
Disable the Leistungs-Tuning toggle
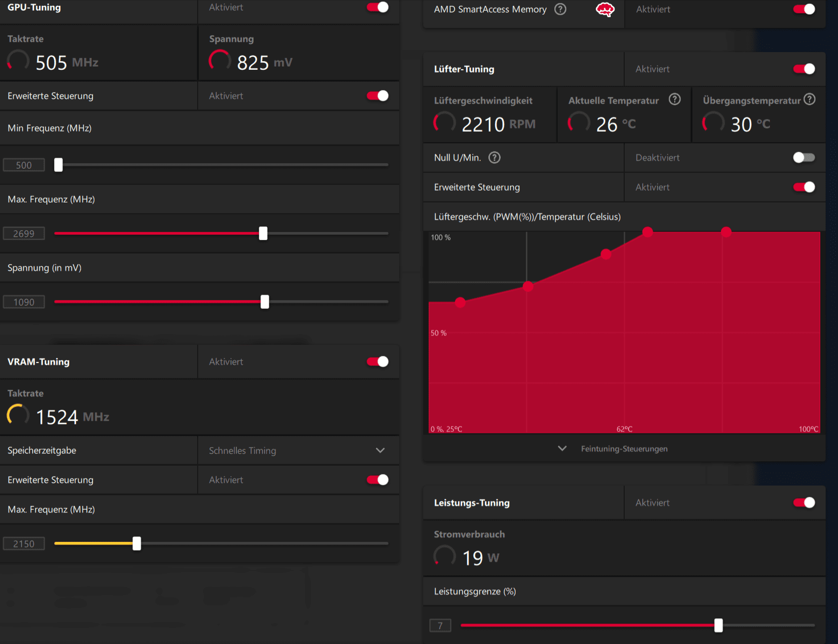[804, 502]
